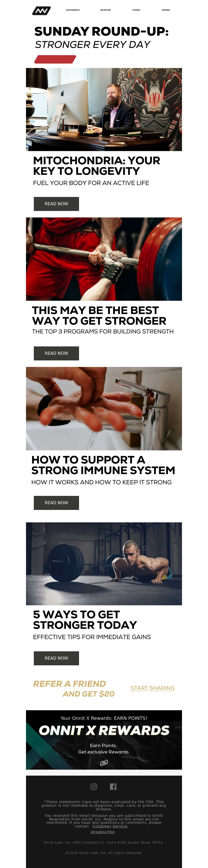The image size is (208, 868).
Task: Click Read Now under Immune System article
Action: [56, 503]
